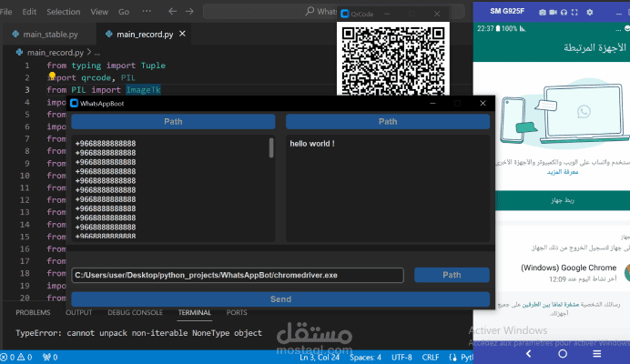Open settings gear in SM G925F toolbar
This screenshot has width=630, height=364.
coord(590,13)
